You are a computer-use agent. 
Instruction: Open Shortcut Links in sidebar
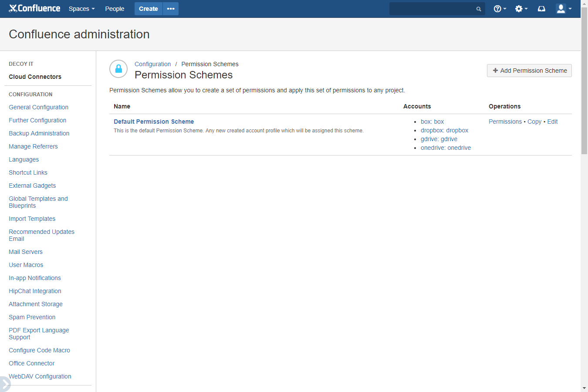(x=28, y=172)
